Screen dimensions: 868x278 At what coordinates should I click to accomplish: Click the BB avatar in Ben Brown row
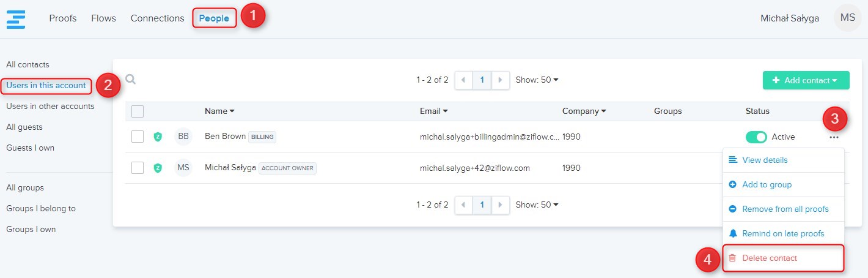(183, 137)
